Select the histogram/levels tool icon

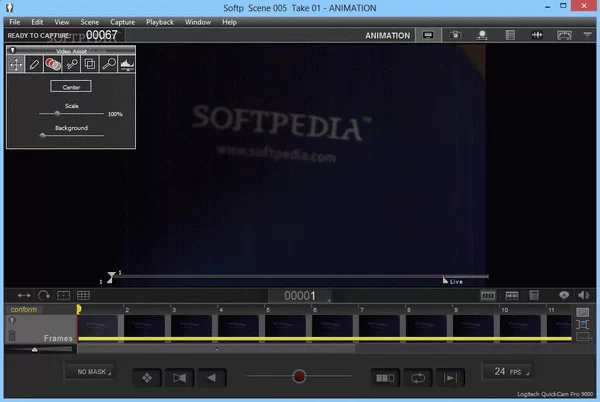click(127, 64)
